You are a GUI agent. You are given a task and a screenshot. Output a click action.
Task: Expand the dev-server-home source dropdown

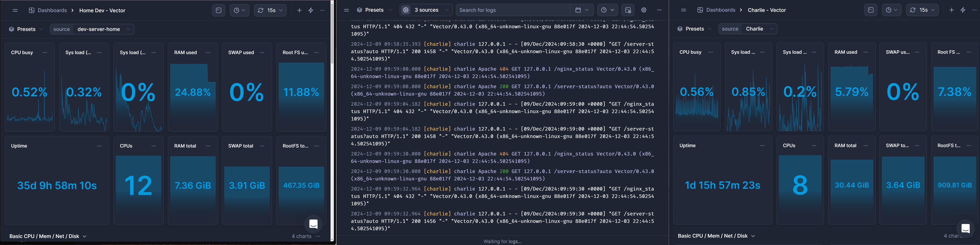coord(103,29)
